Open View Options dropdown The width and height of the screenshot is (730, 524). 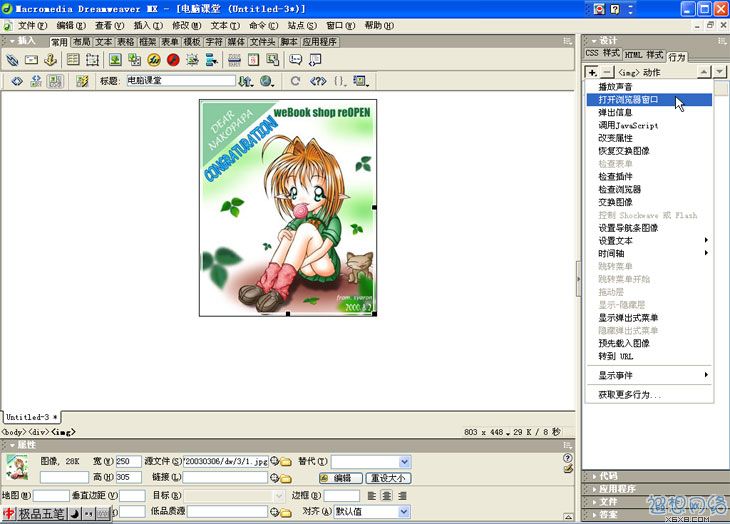pos(361,81)
